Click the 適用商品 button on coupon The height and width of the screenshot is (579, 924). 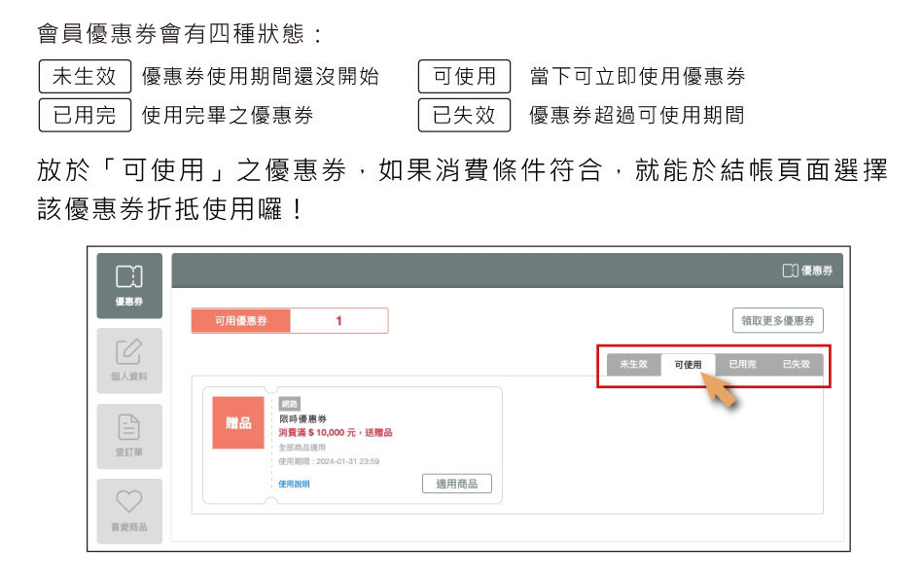[456, 484]
